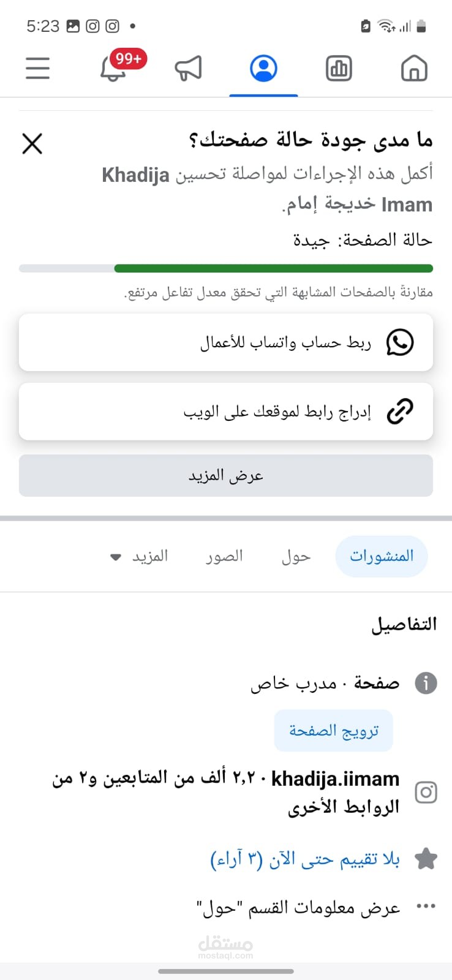Tap the info icon beside صفحة · مدرب خاص
Image resolution: width=452 pixels, height=980 pixels.
[426, 682]
